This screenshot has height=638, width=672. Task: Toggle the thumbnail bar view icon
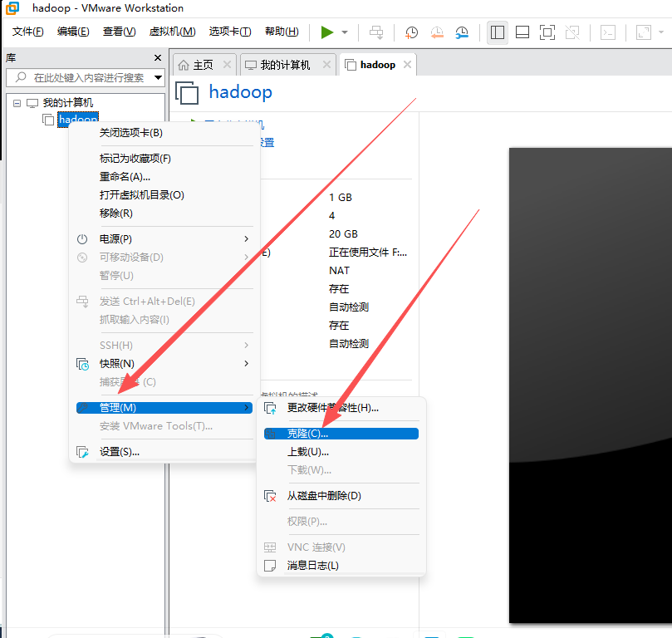click(522, 32)
